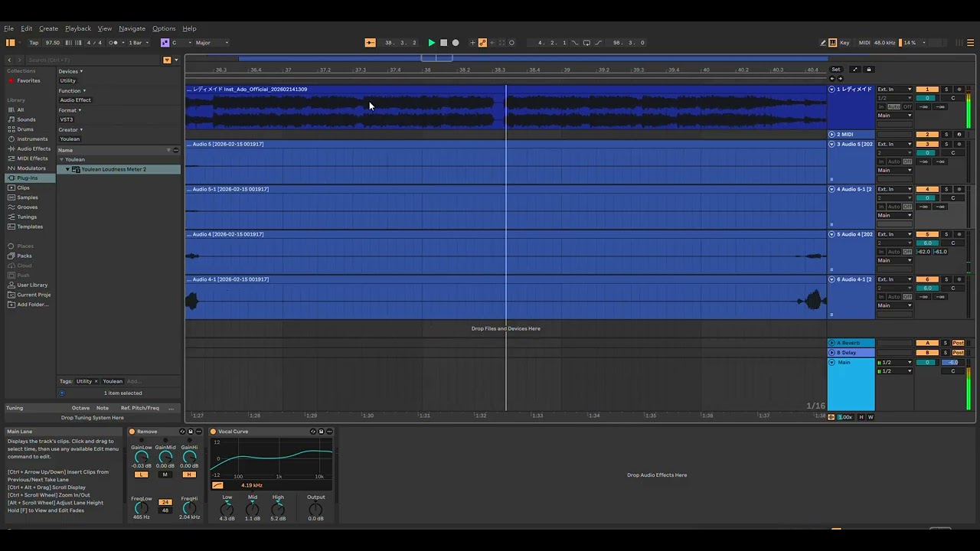The width and height of the screenshot is (980, 551).
Task: Click the Stop transport button
Action: pyautogui.click(x=443, y=43)
